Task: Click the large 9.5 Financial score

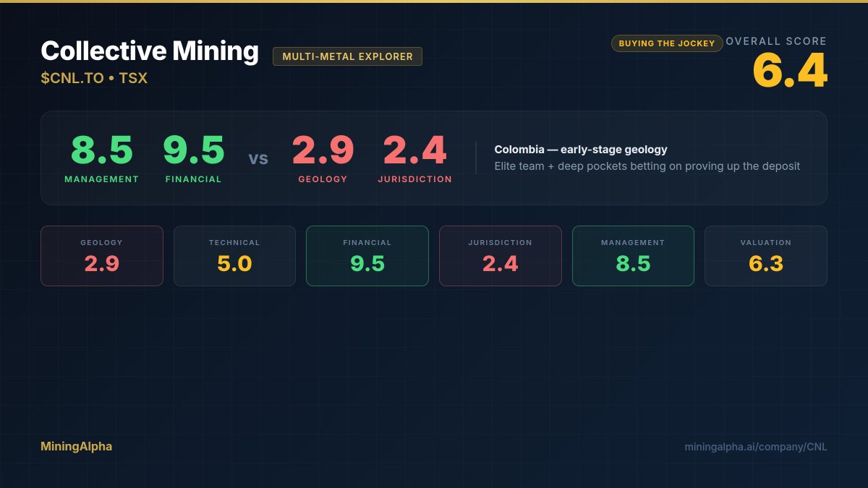Action: (193, 150)
